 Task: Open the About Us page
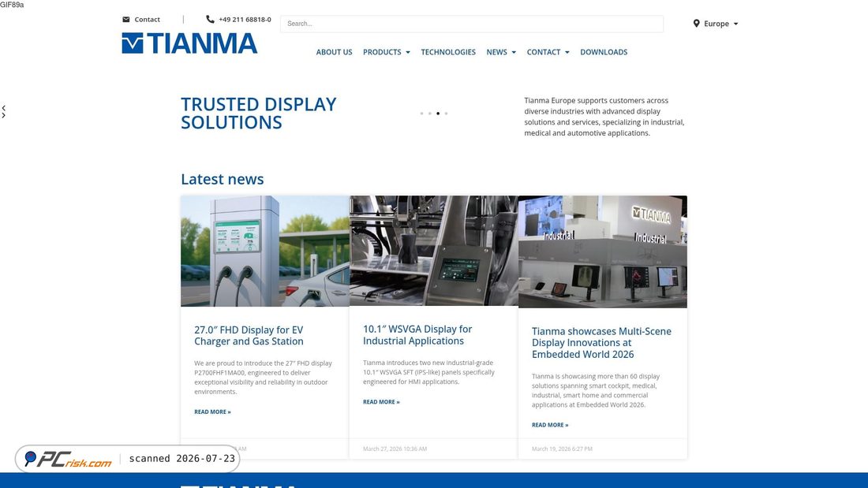tap(334, 52)
